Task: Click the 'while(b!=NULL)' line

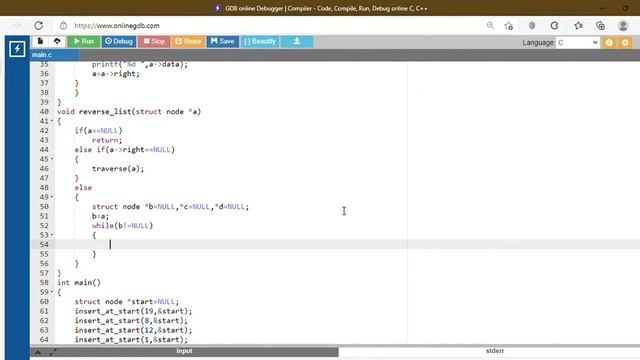Action: coord(122,226)
